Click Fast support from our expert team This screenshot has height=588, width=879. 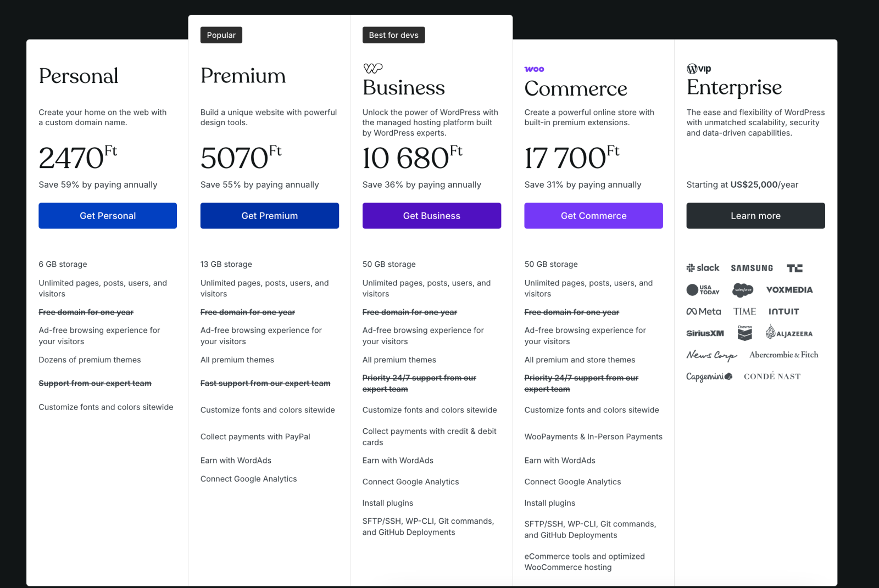(x=265, y=383)
